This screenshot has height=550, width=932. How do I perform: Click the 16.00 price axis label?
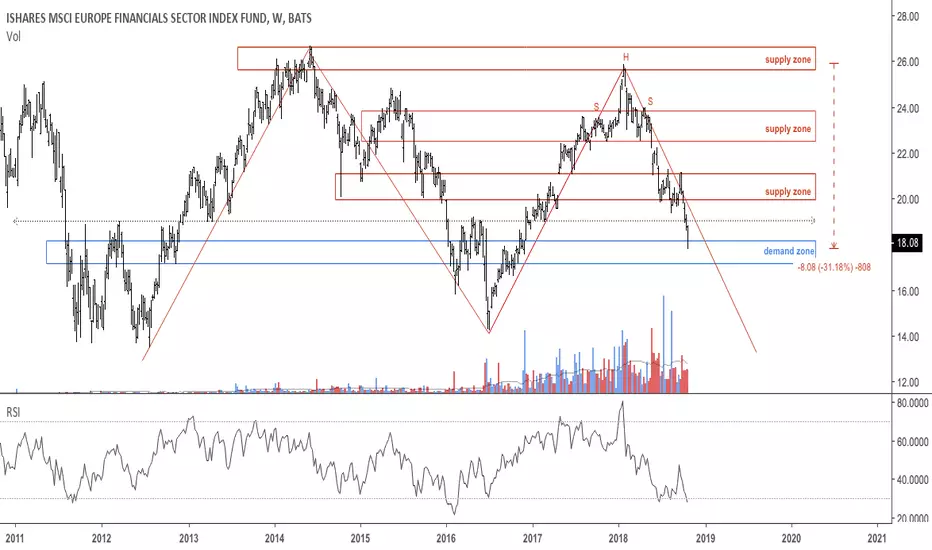908,291
